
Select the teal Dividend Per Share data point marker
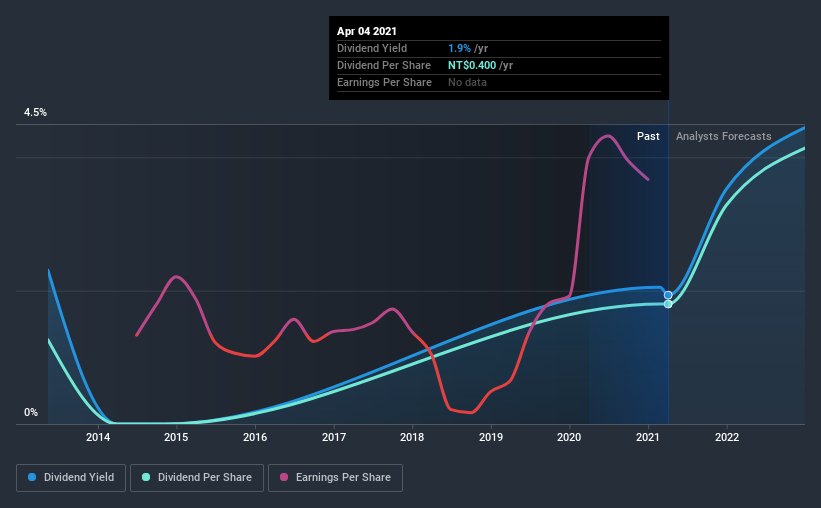click(x=668, y=304)
